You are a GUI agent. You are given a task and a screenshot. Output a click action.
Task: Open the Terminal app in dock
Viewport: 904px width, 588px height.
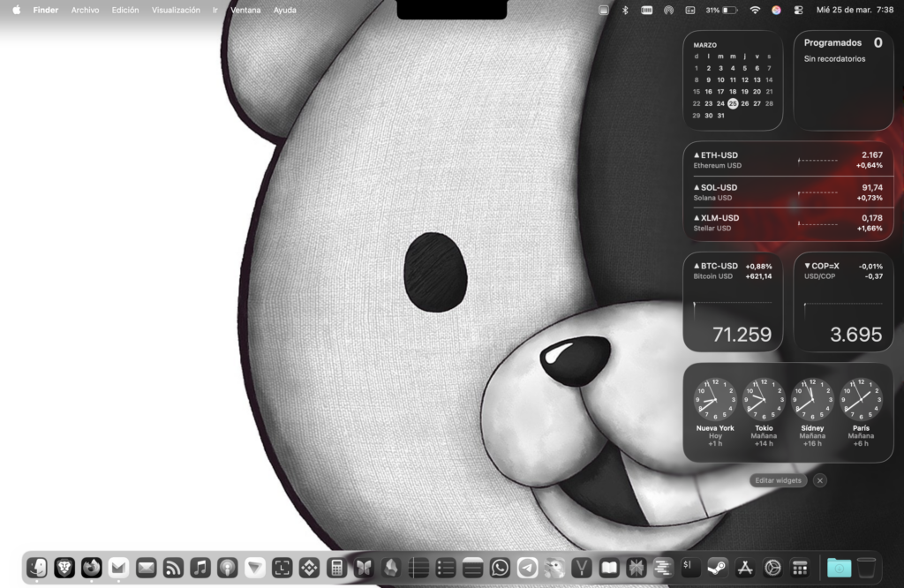690,568
